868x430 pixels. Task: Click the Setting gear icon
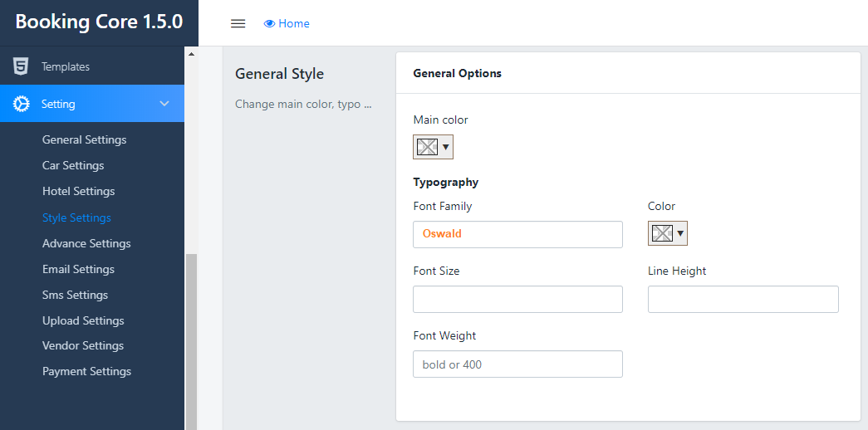coord(22,104)
